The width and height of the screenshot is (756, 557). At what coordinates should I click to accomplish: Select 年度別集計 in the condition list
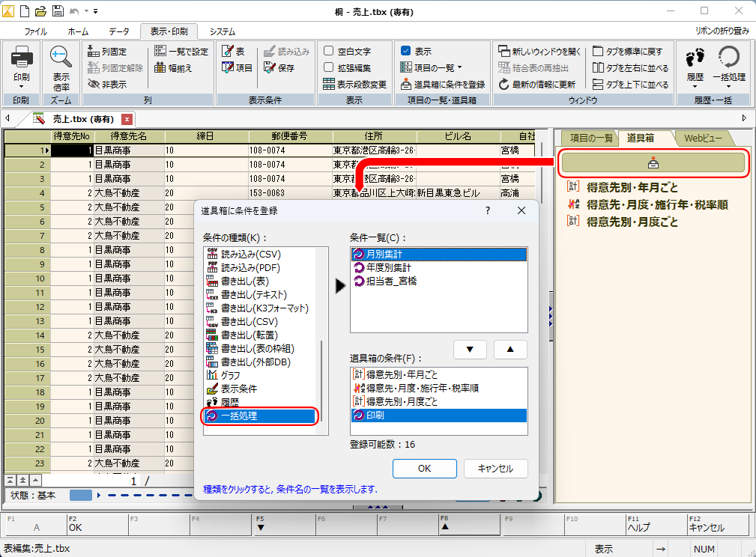387,267
